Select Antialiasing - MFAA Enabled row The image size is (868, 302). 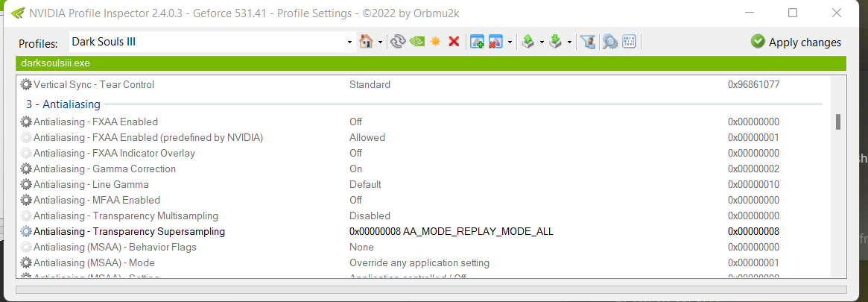click(423, 200)
